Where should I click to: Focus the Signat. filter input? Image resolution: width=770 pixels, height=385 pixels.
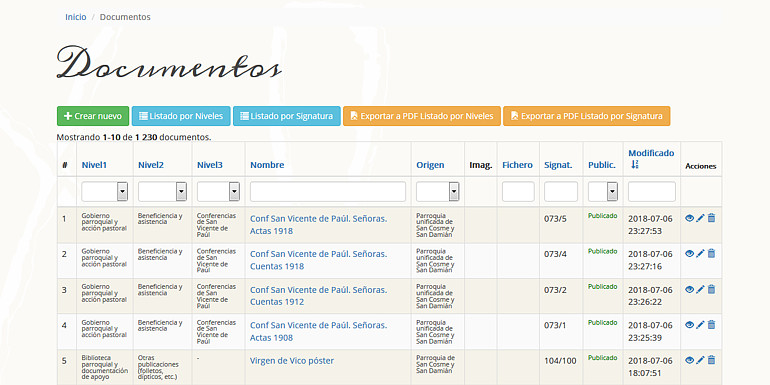[x=561, y=192]
